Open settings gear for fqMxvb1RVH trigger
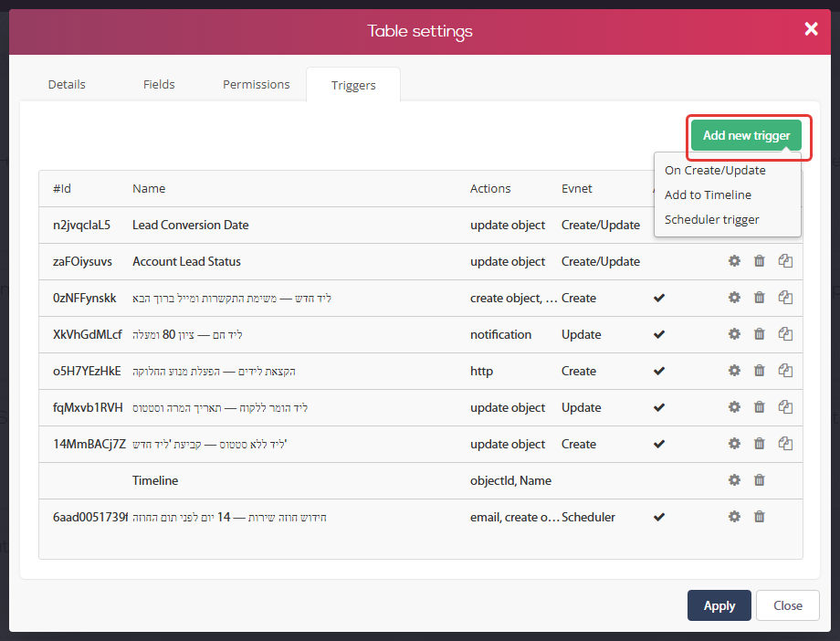The width and height of the screenshot is (840, 641). (734, 407)
